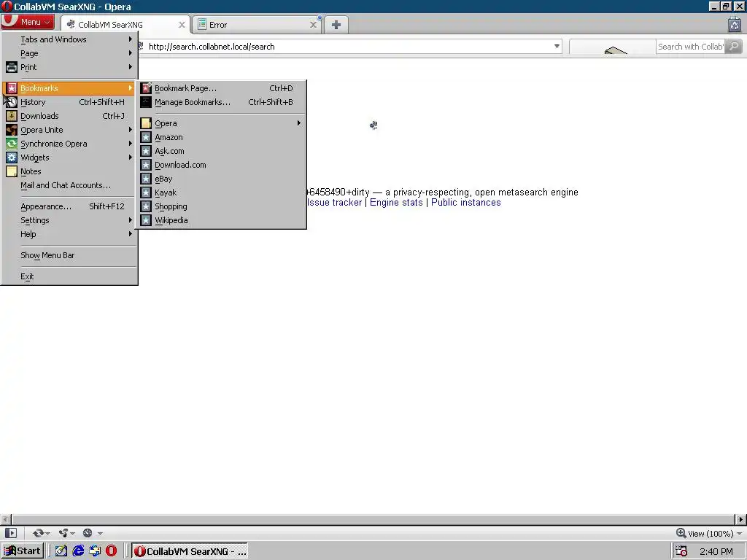Click the address bar URL field
The width and height of the screenshot is (747, 560).
click(349, 46)
